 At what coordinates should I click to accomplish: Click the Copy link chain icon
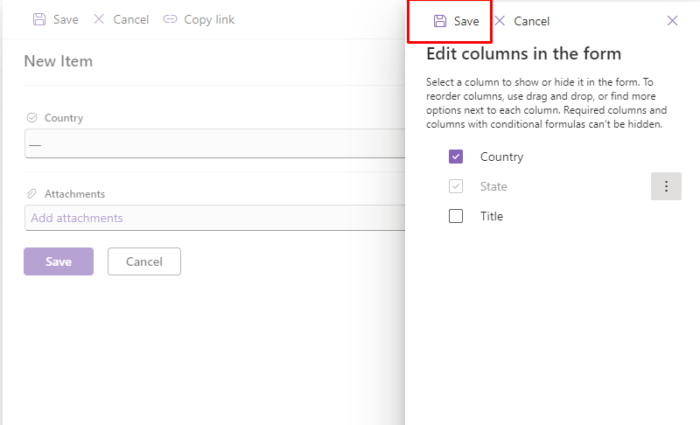point(170,19)
